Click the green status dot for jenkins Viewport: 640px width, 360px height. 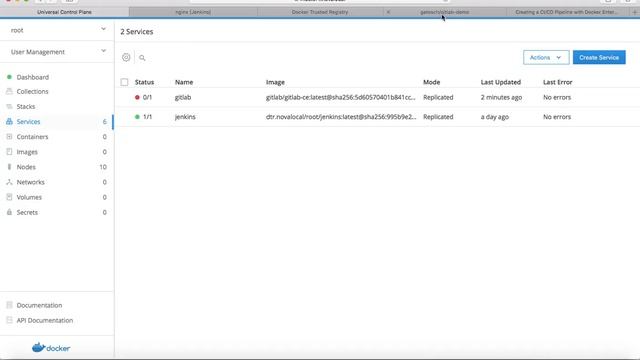tap(137, 117)
